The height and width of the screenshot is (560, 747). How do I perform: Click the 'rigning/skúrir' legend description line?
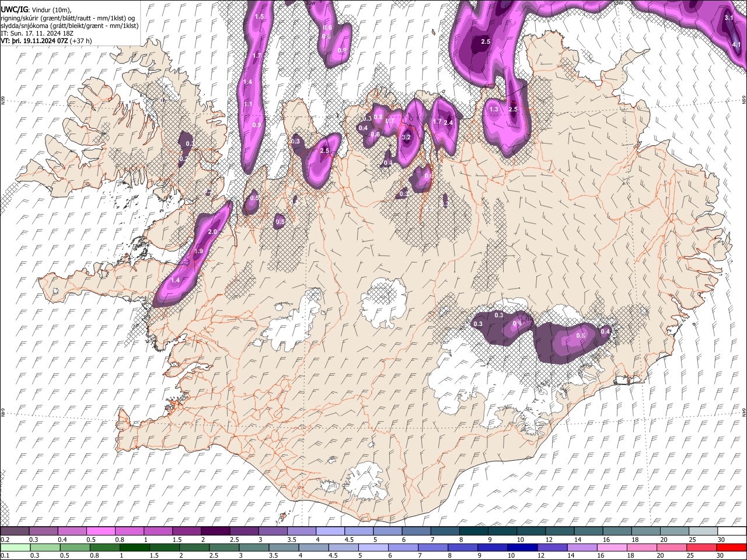point(69,17)
